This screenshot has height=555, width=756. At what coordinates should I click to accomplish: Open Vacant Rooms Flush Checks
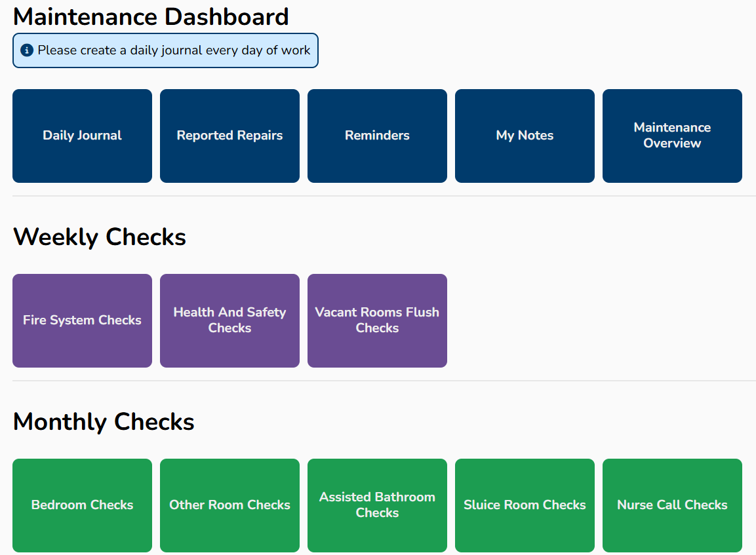377,320
